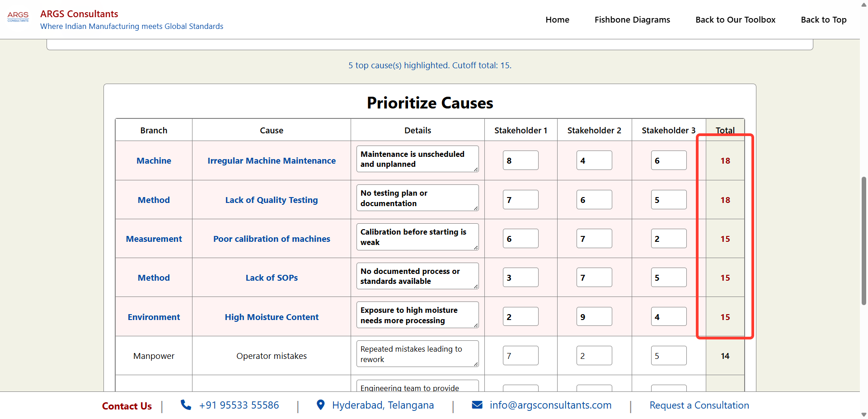
Task: Click Back to Top in the navigation
Action: (823, 19)
